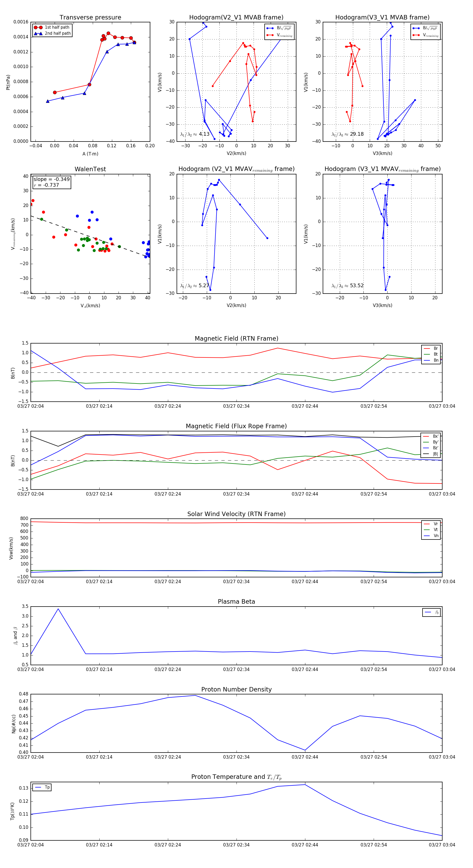473x868 pixels.
Task: Click the "A (T·m)" x-axis label
Action: click(x=90, y=154)
